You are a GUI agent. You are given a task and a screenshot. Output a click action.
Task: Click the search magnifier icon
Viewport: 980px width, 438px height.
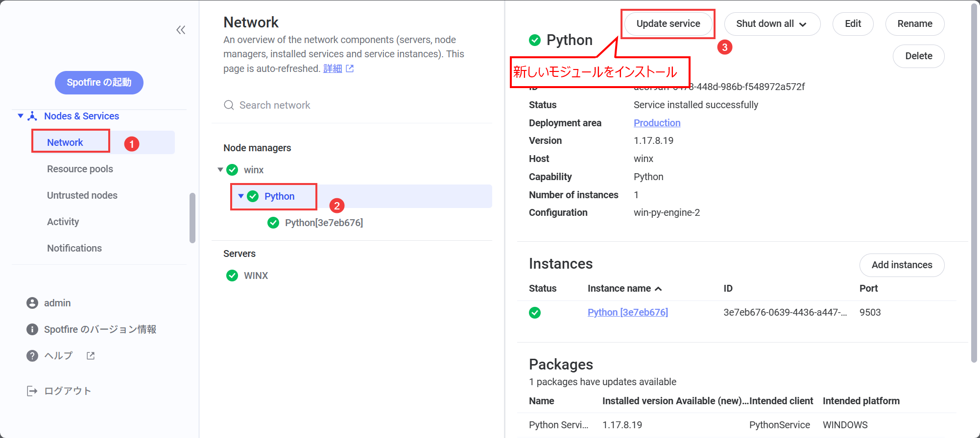(229, 105)
